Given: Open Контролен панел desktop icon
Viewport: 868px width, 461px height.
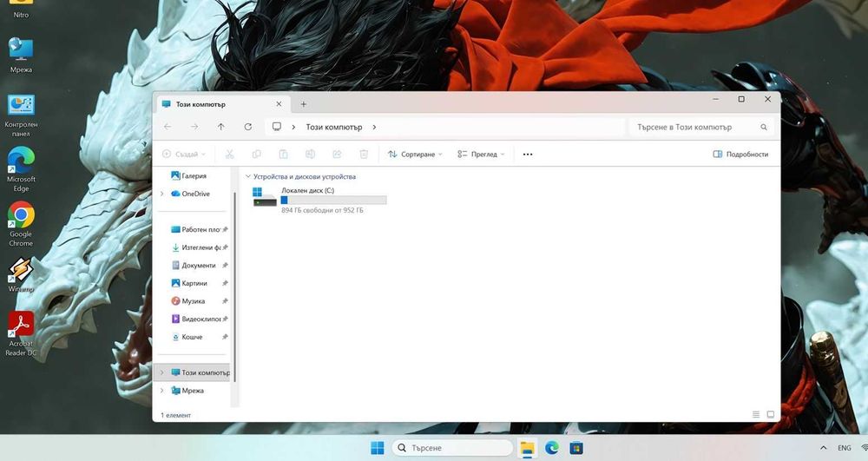Looking at the screenshot, I should point(21,115).
